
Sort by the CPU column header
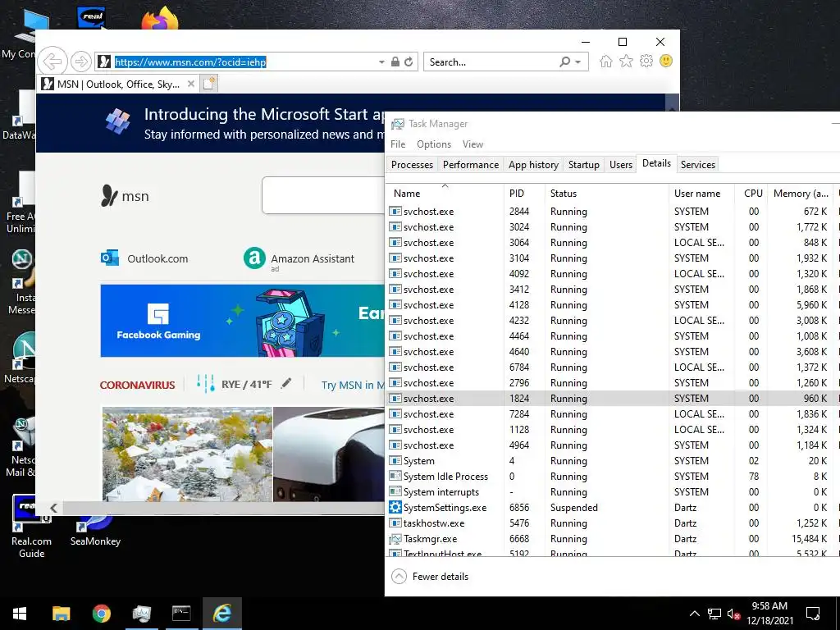[x=751, y=194]
